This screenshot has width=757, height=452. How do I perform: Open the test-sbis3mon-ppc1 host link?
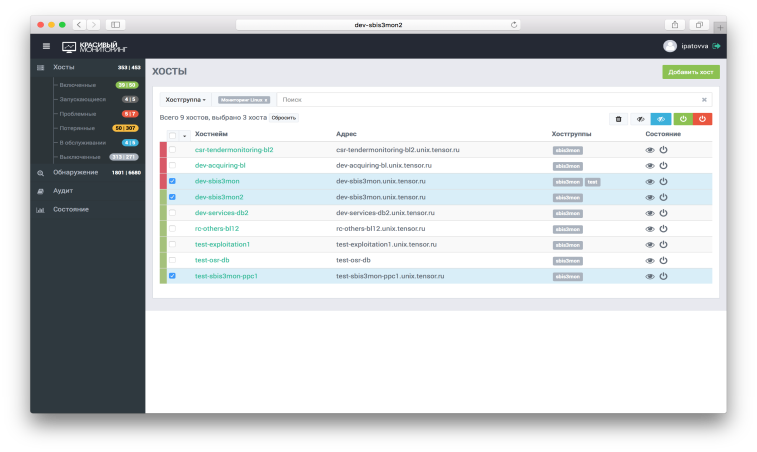226,276
